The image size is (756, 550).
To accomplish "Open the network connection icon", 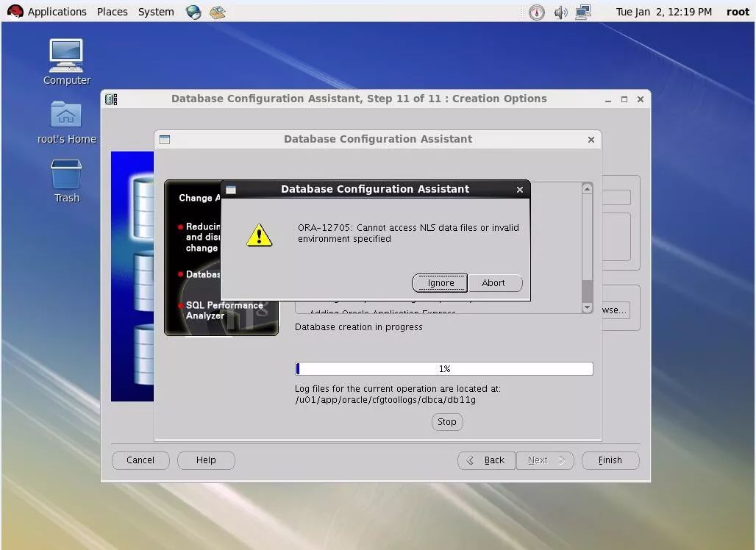I will pos(583,12).
